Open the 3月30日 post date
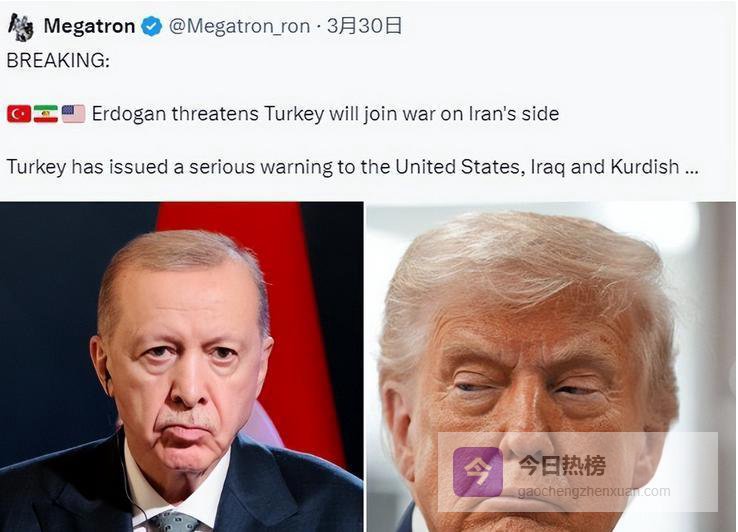 (364, 26)
